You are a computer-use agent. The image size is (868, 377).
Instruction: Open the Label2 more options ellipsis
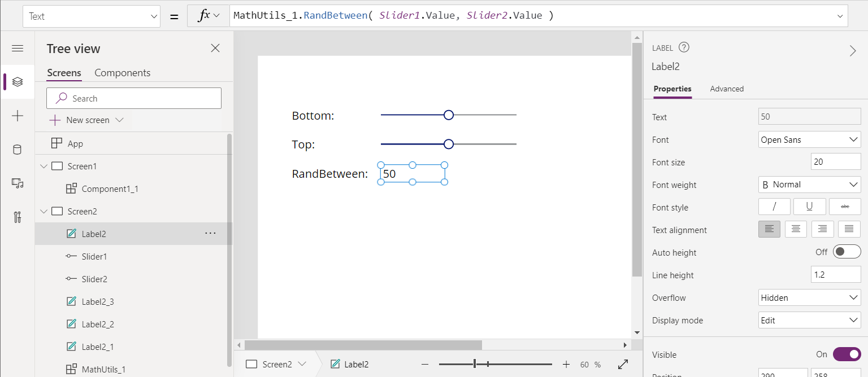pyautogui.click(x=210, y=234)
